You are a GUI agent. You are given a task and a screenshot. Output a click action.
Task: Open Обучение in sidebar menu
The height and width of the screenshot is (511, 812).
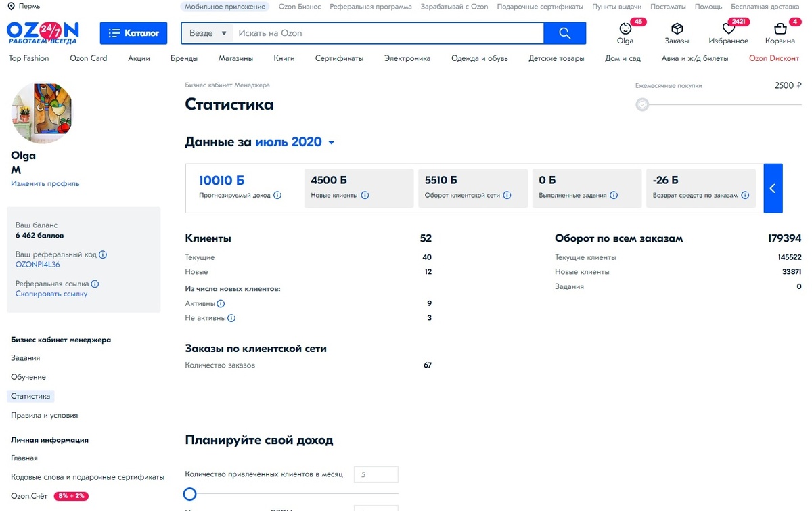28,377
